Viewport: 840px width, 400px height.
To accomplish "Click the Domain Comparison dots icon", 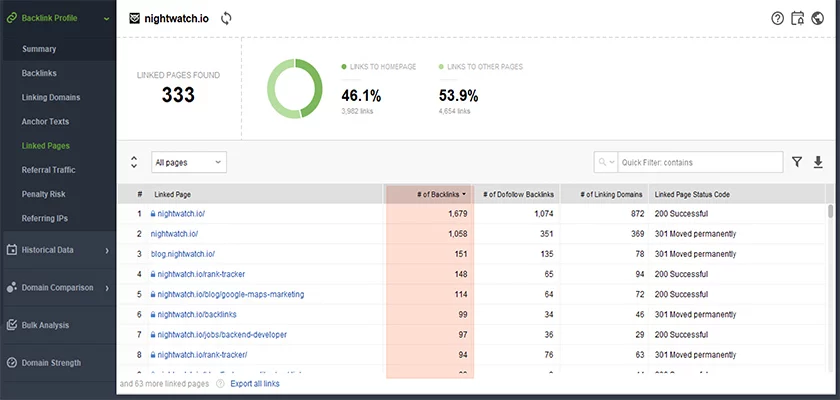I will pos(11,288).
